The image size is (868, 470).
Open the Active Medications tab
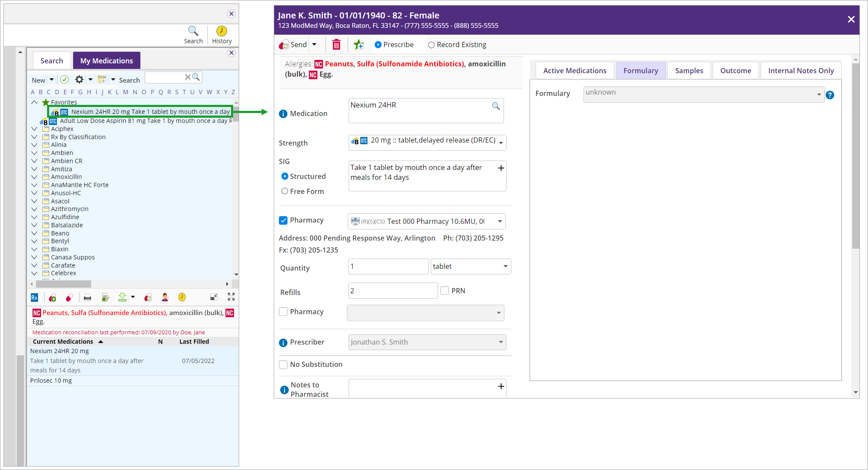point(575,71)
